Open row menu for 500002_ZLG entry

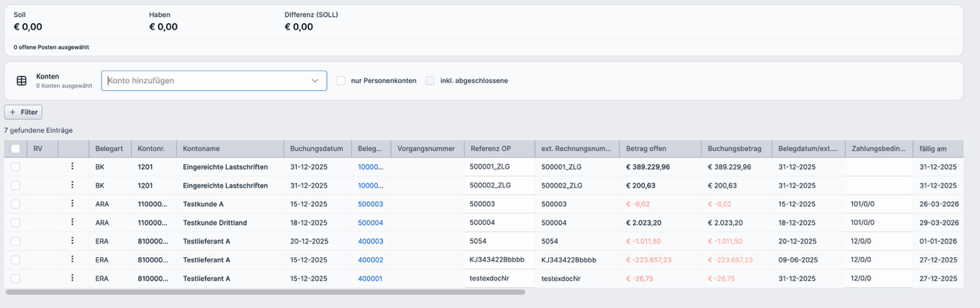tap(72, 185)
